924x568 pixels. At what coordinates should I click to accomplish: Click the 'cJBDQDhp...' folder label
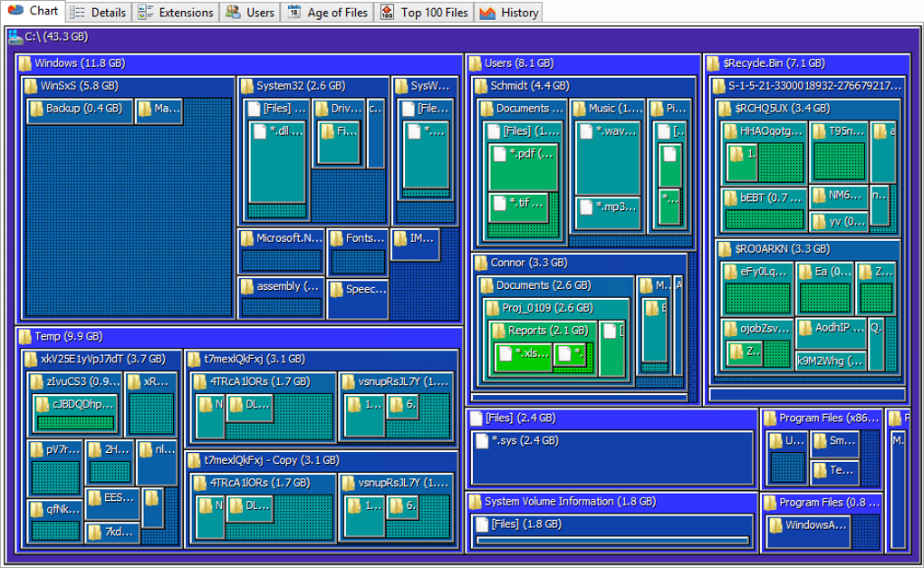(x=82, y=404)
